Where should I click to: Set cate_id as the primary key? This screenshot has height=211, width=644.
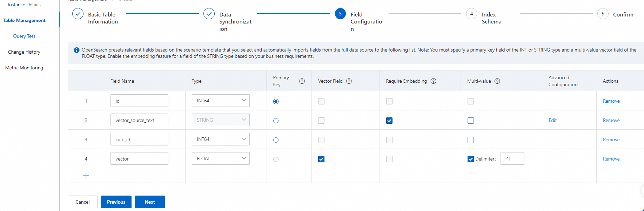276,140
